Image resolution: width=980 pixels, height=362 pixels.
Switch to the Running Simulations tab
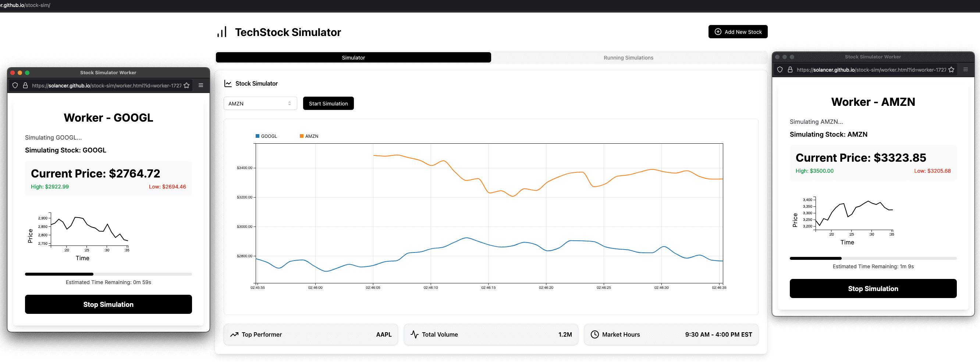[x=628, y=58]
